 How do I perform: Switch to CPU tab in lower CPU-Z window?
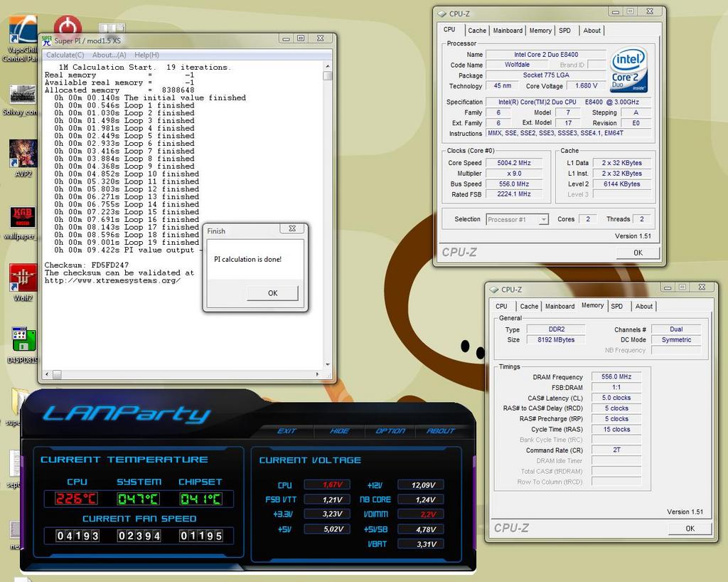[x=501, y=307]
